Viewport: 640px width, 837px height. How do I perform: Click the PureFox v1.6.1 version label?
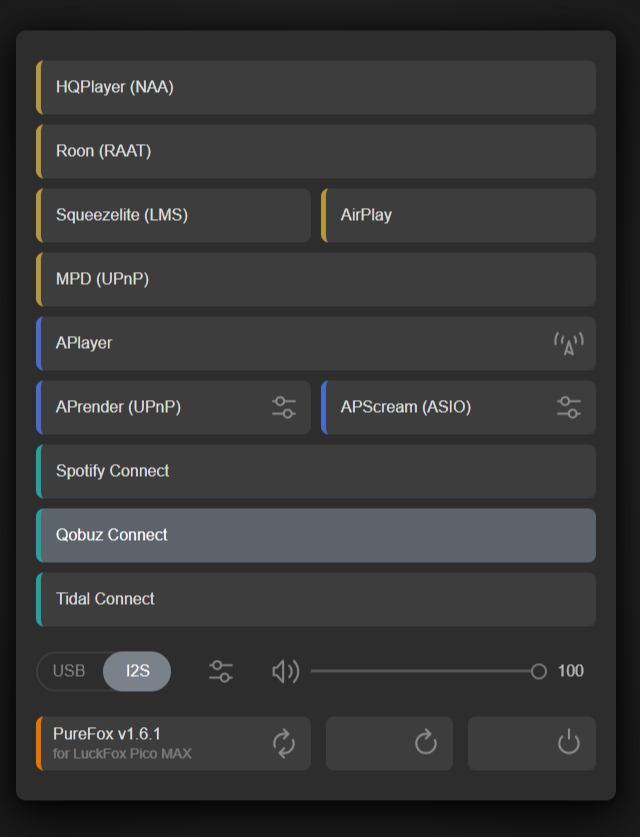107,734
